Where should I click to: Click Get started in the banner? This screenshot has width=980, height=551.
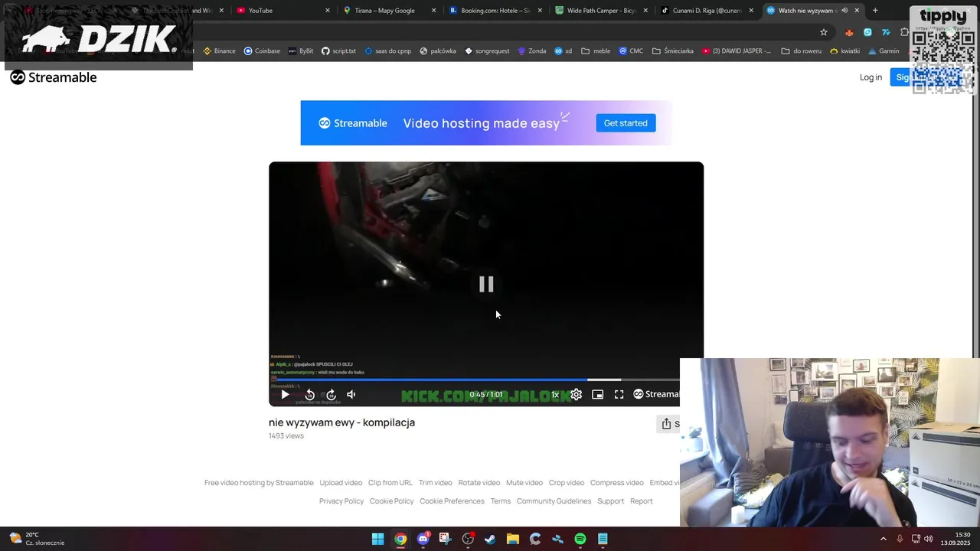pyautogui.click(x=626, y=123)
